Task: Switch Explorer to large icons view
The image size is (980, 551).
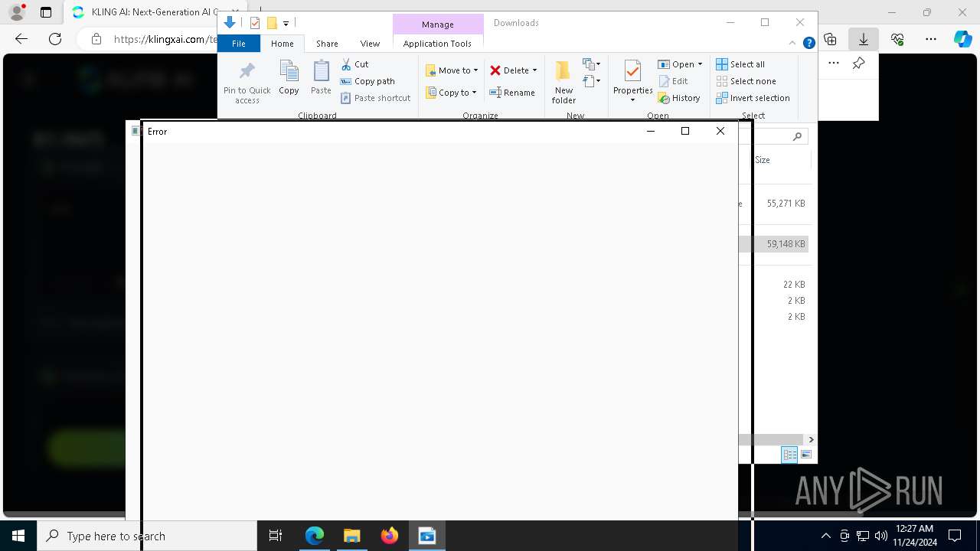Action: coord(805,455)
